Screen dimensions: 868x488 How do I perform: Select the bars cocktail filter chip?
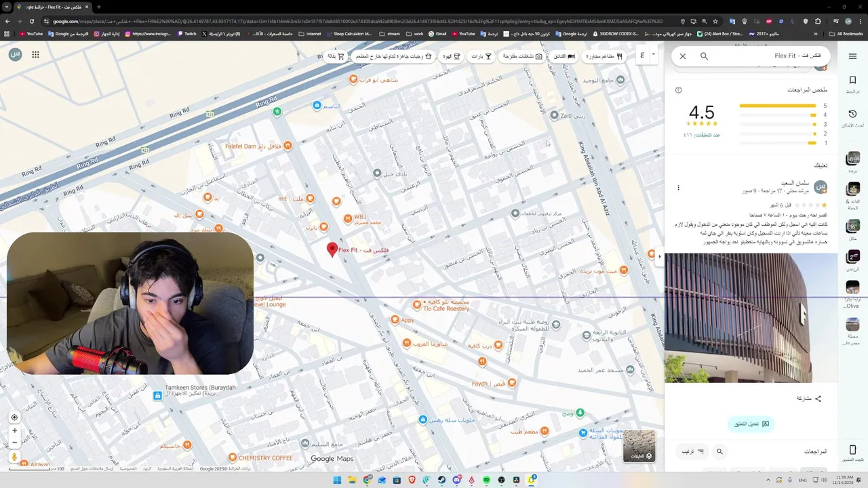(x=481, y=56)
